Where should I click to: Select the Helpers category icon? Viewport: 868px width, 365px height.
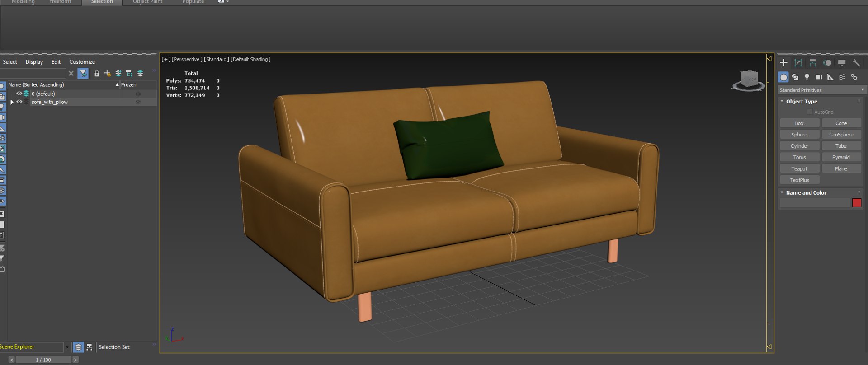(x=830, y=77)
